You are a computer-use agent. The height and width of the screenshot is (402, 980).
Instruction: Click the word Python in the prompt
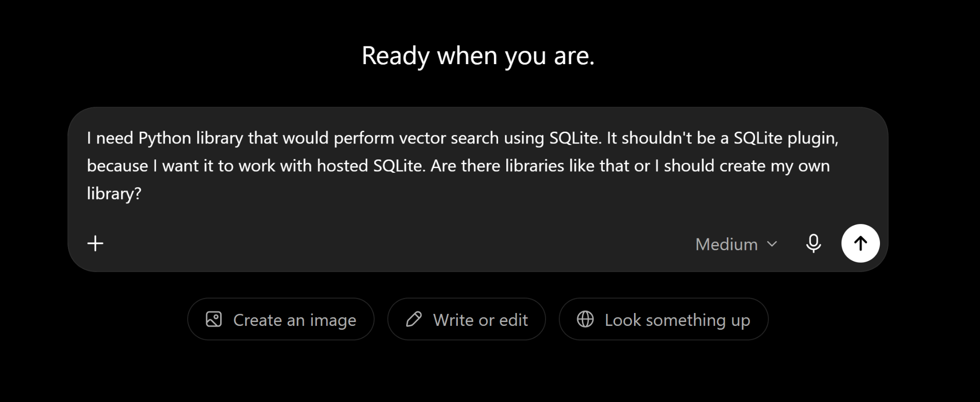165,138
